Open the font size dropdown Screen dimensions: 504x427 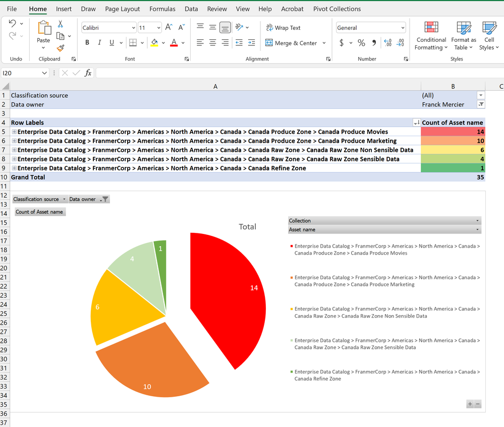158,28
